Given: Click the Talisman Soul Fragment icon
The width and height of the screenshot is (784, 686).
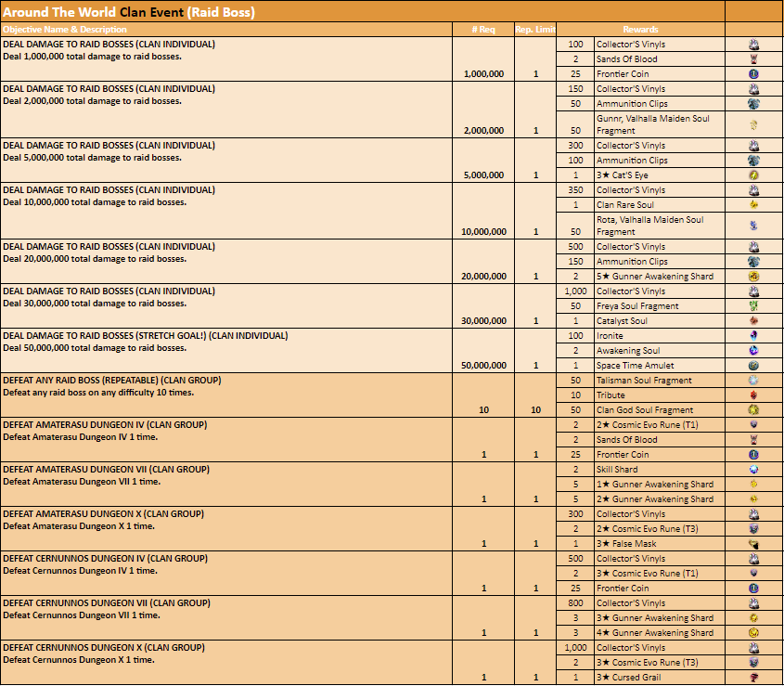Looking at the screenshot, I should pyautogui.click(x=753, y=381).
